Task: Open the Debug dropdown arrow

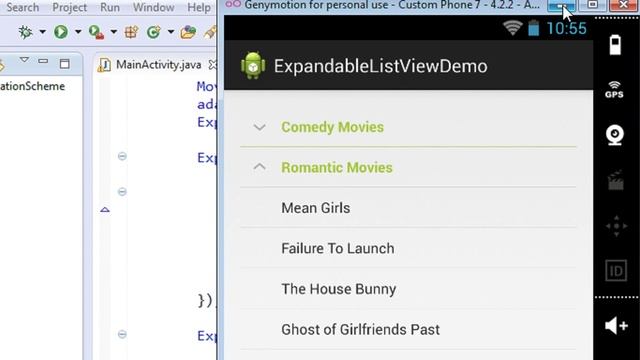Action: tap(42, 32)
